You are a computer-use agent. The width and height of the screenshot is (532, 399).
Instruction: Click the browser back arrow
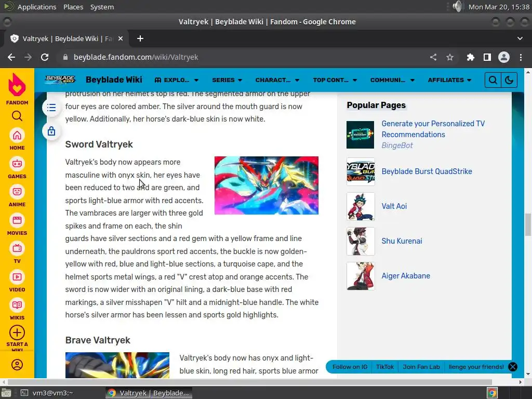coord(11,57)
